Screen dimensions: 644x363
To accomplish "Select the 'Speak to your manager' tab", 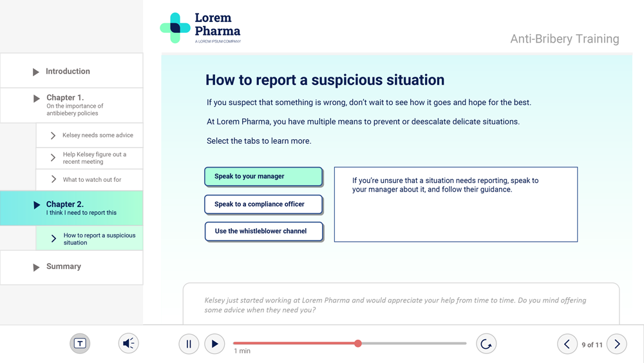I will 263,176.
